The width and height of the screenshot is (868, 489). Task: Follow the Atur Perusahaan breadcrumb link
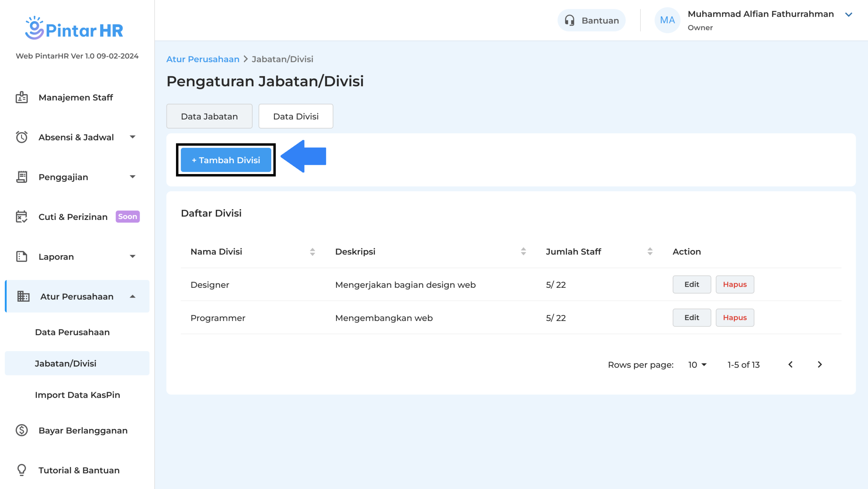(203, 59)
